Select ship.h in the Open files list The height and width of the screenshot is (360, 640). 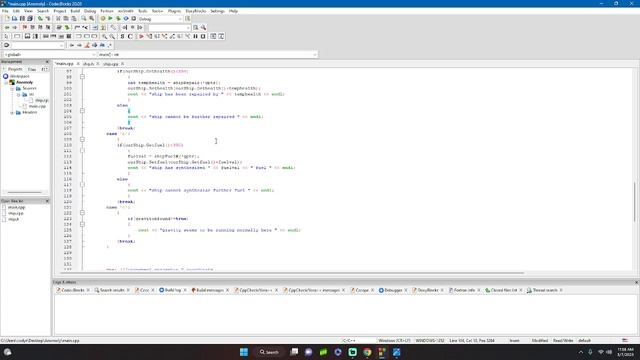click(x=13, y=219)
